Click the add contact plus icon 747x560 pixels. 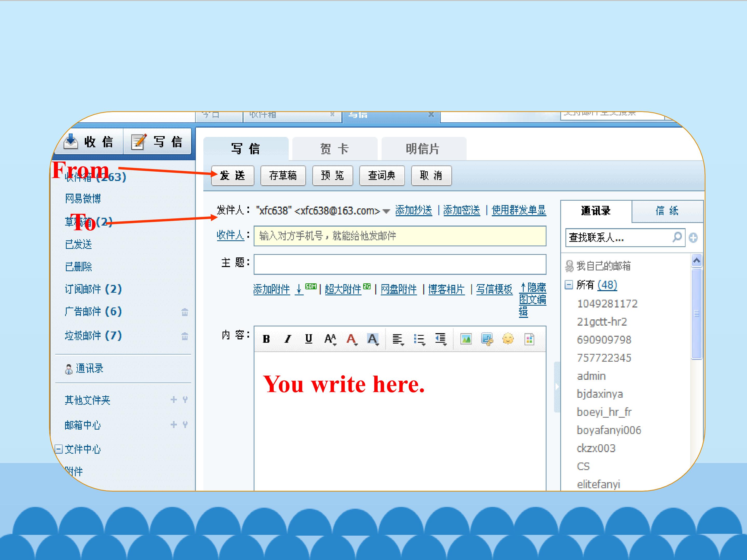(693, 238)
